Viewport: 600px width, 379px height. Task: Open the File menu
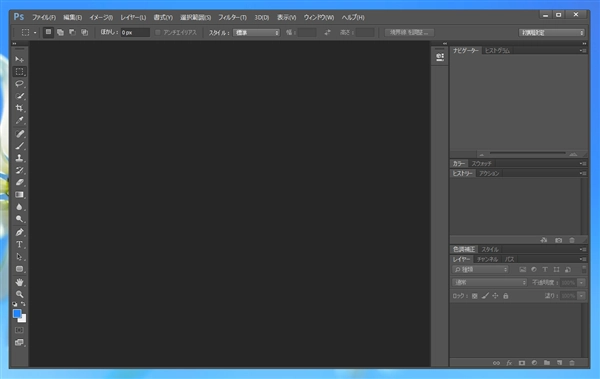click(x=44, y=18)
